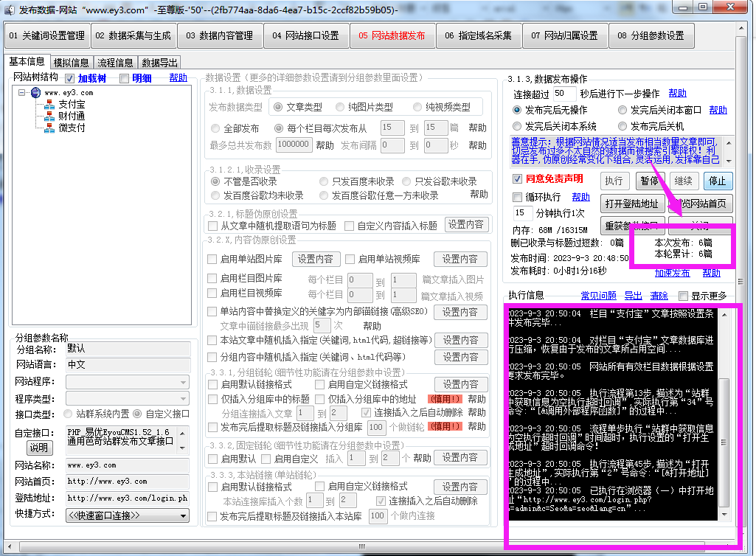
Task: Tick the 显示更多 checkbox
Action: [683, 296]
